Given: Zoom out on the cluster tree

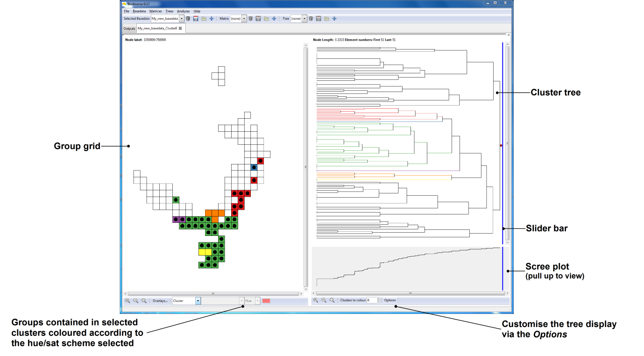Looking at the screenshot, I should coord(324,300).
